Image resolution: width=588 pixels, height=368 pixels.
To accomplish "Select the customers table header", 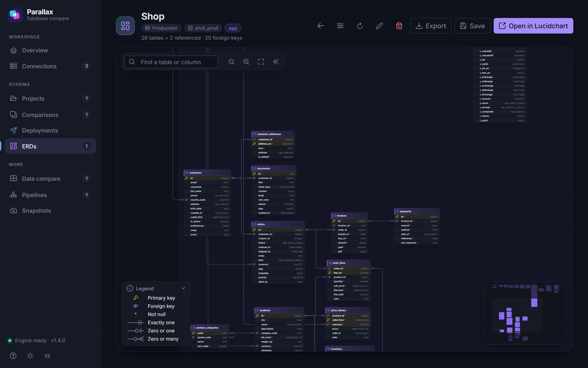I will pos(207,173).
